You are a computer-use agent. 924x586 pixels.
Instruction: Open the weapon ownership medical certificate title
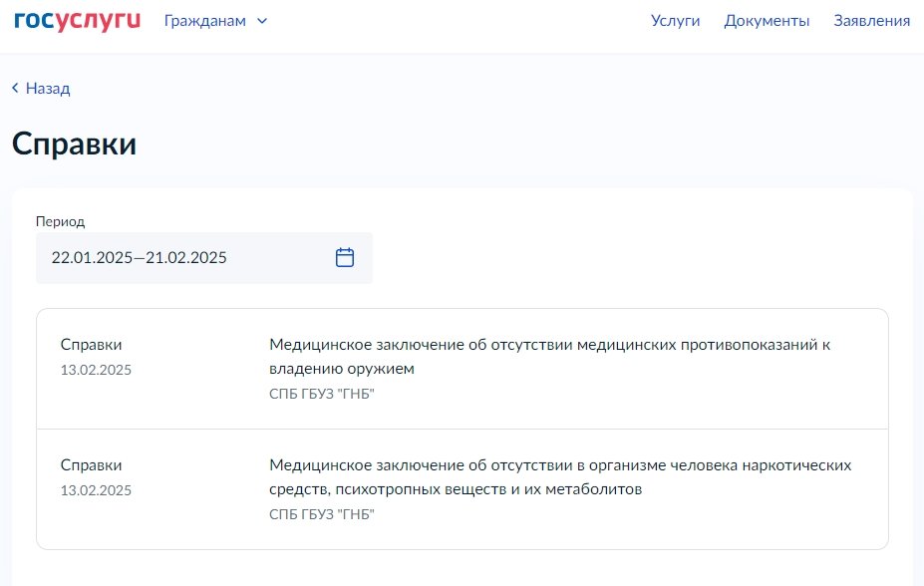tap(549, 356)
